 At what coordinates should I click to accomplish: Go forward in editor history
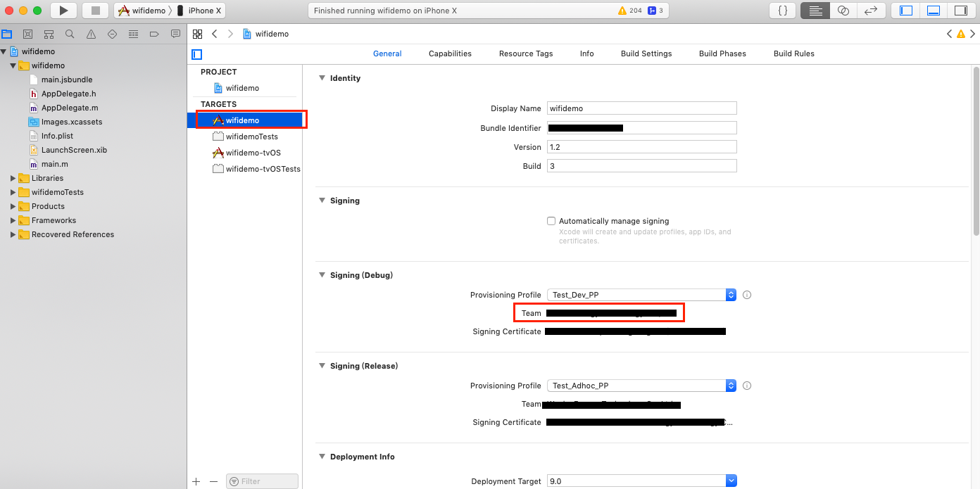230,34
